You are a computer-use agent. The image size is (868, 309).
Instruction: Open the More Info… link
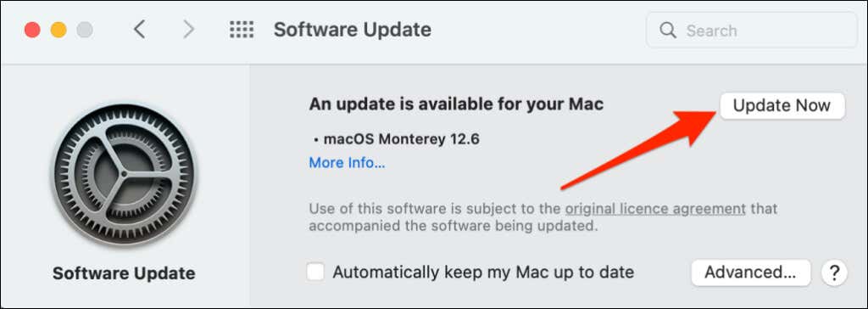point(347,163)
